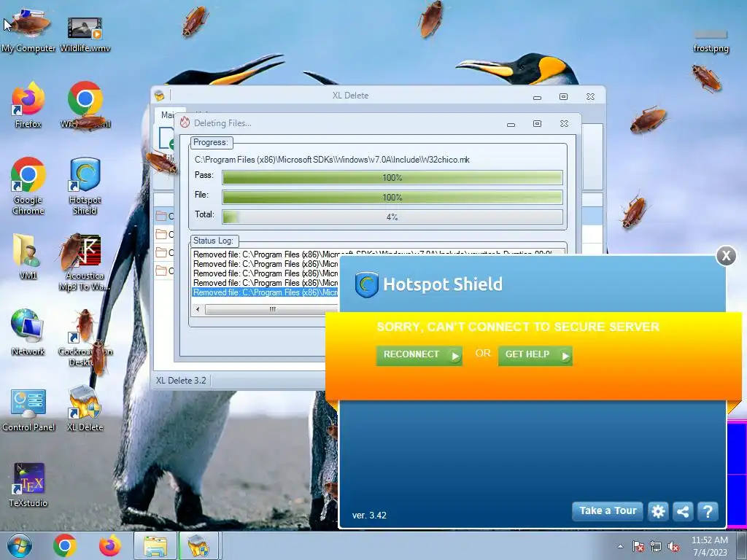The image size is (747, 560).
Task: Click ver. 3.42 text
Action: click(x=369, y=516)
